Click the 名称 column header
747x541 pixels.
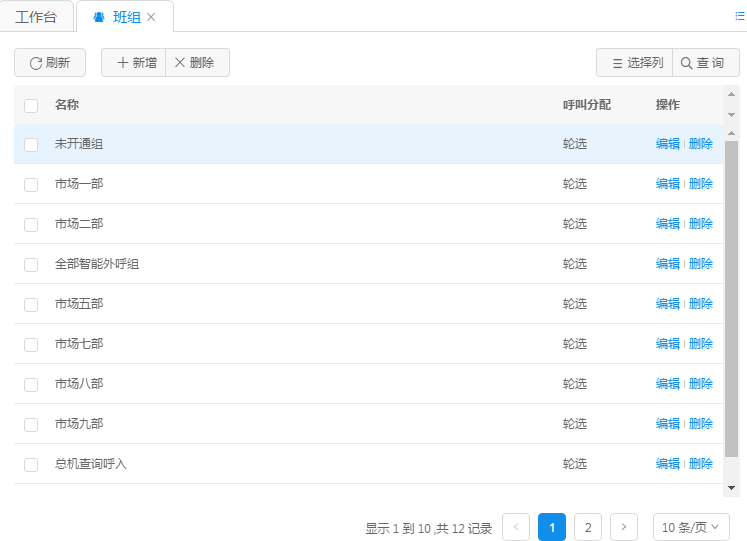67,105
